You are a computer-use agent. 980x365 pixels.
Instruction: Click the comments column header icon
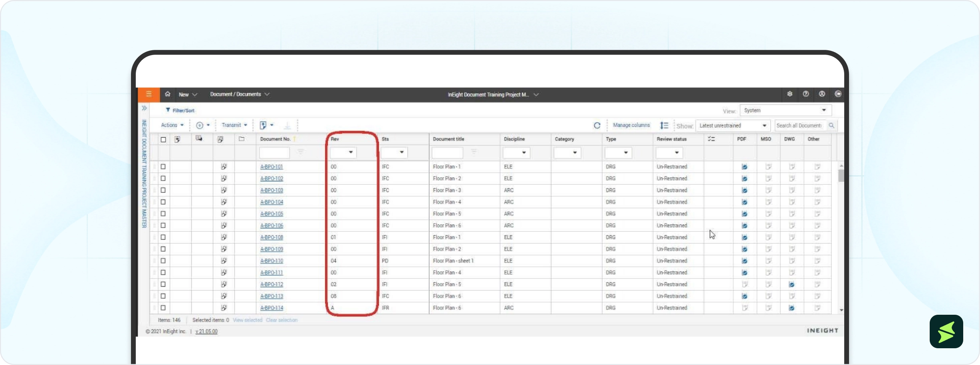point(199,138)
